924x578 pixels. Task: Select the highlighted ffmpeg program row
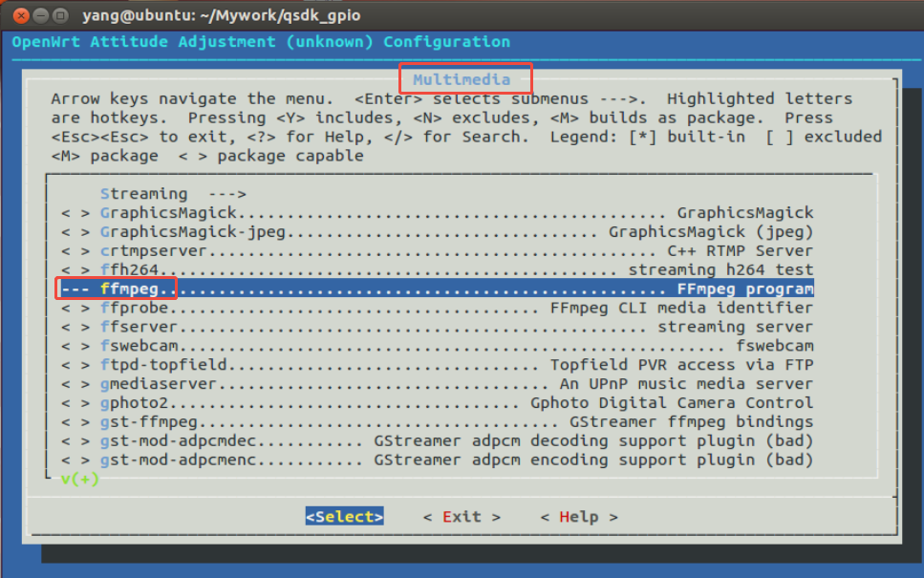click(x=438, y=289)
